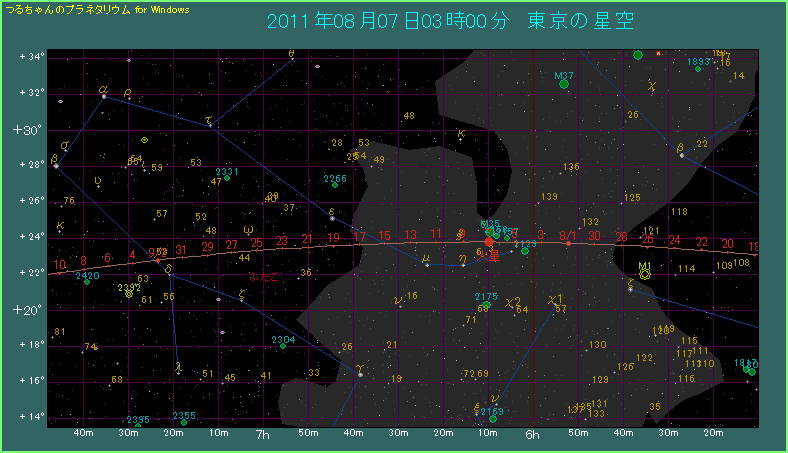Image resolution: width=788 pixels, height=453 pixels.
Task: Select the green NGC 2331 cluster marker
Action: tap(227, 178)
